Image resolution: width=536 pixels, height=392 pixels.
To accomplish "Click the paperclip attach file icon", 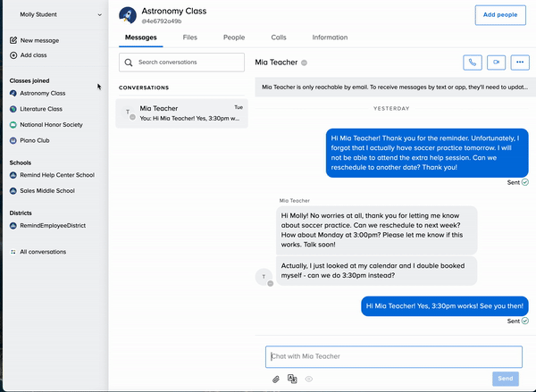I will point(277,379).
